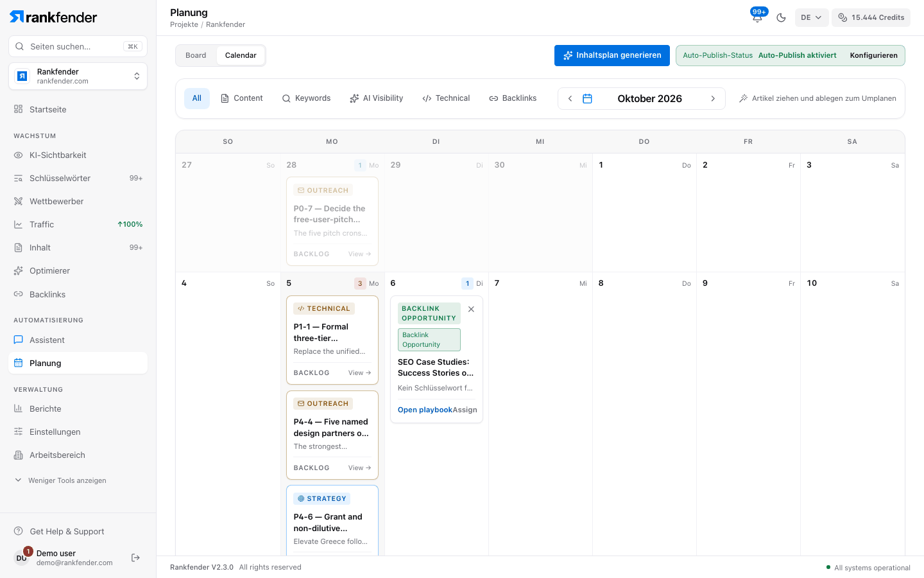Open the Traffic sidebar item
The width and height of the screenshot is (924, 578).
coord(78,224)
